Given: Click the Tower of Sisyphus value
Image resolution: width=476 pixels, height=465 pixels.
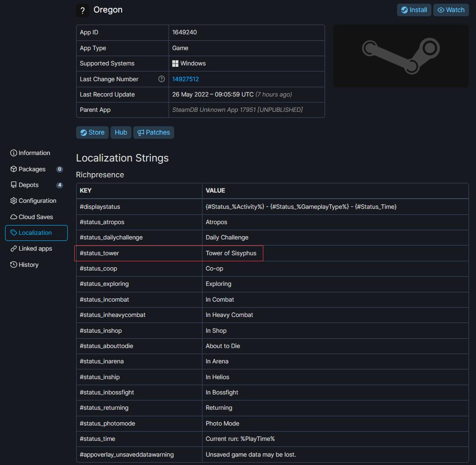Looking at the screenshot, I should 231,253.
